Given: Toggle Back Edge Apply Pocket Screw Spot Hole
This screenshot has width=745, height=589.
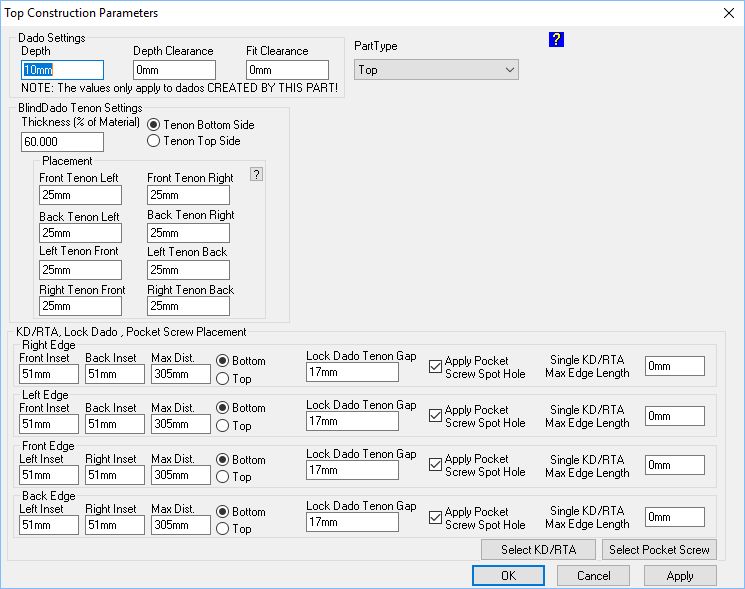Looking at the screenshot, I should click(x=435, y=518).
